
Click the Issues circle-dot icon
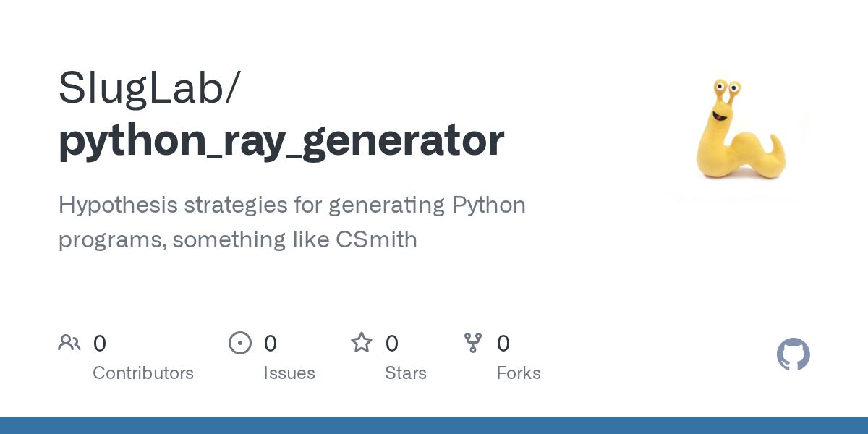(240, 343)
